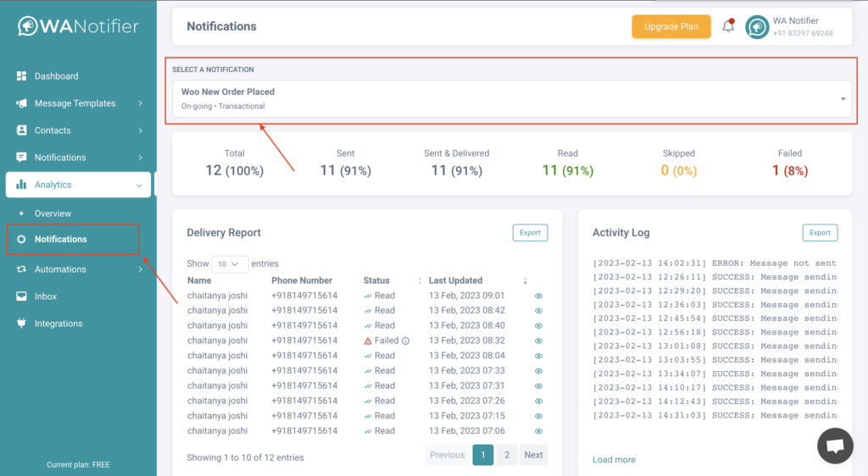Open the live chat bubble widget
The height and width of the screenshot is (476, 868).
coord(835,446)
